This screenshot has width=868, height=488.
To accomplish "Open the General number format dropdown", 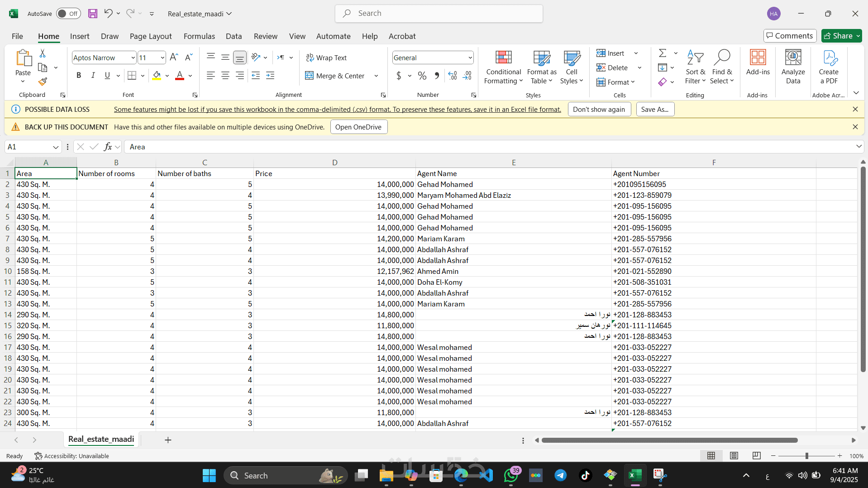I will [x=470, y=58].
